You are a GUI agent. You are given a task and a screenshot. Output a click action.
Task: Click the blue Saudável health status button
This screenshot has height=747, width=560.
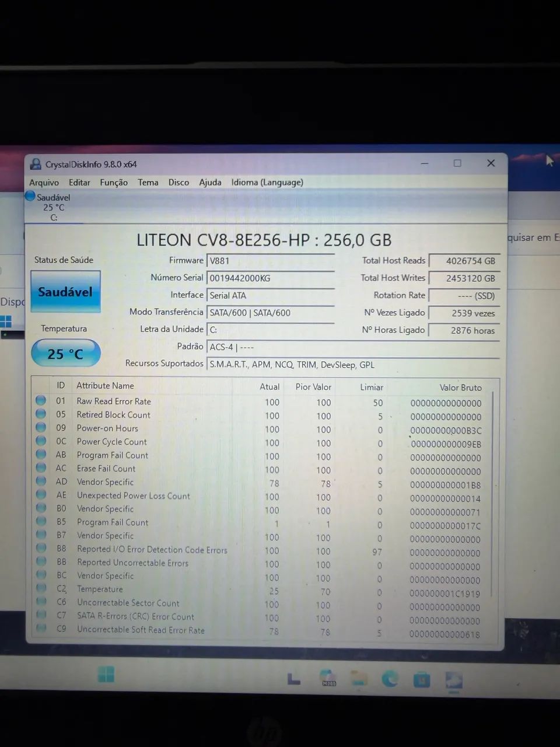65,292
